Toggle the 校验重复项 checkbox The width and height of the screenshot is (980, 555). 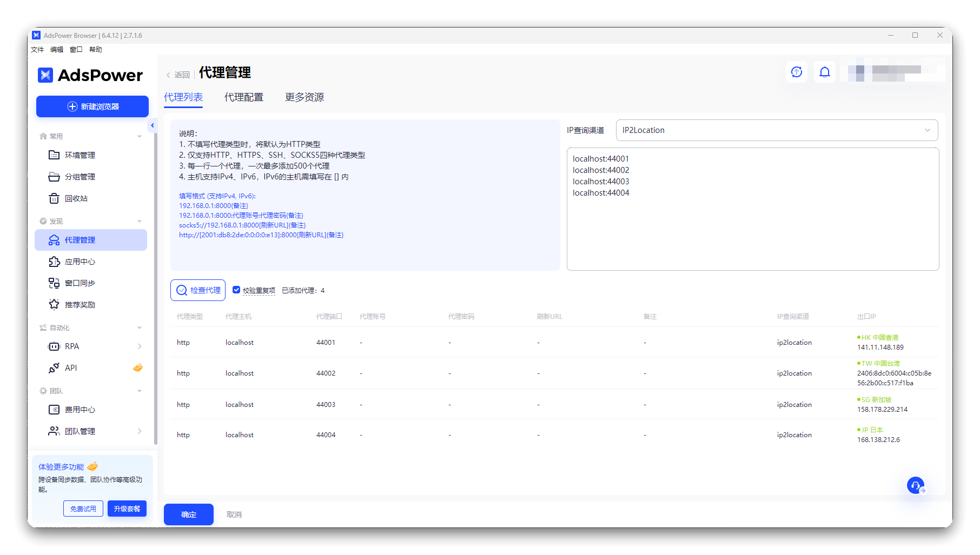point(236,290)
